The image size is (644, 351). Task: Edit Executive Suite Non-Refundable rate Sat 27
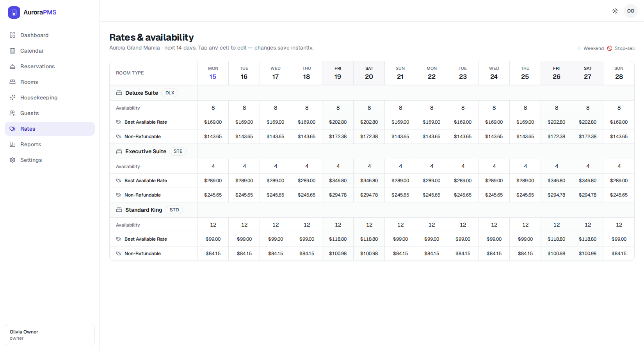(x=588, y=195)
